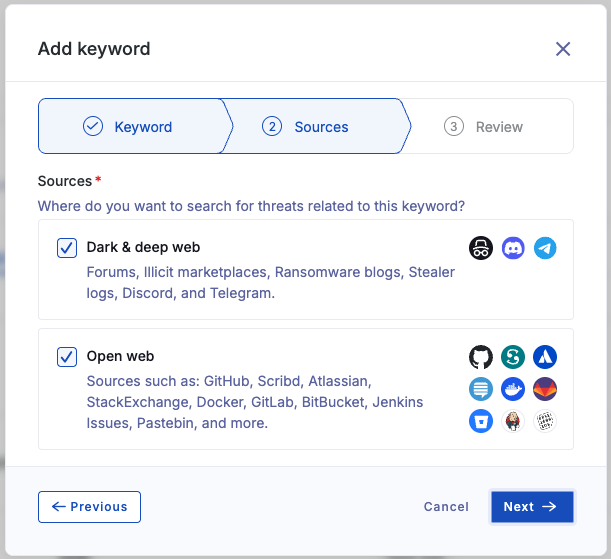Click the GitHub logo icon
Viewport: 611px width, 559px height.
coord(481,357)
